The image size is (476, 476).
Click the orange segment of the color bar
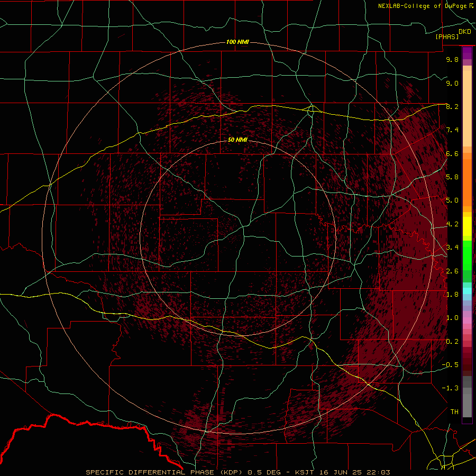click(467, 182)
